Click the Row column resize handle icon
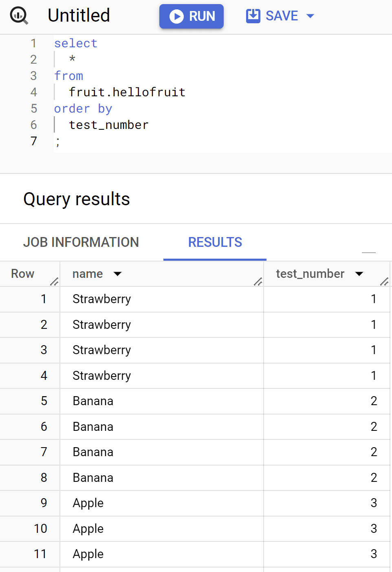392x572 pixels. pyautogui.click(x=54, y=281)
